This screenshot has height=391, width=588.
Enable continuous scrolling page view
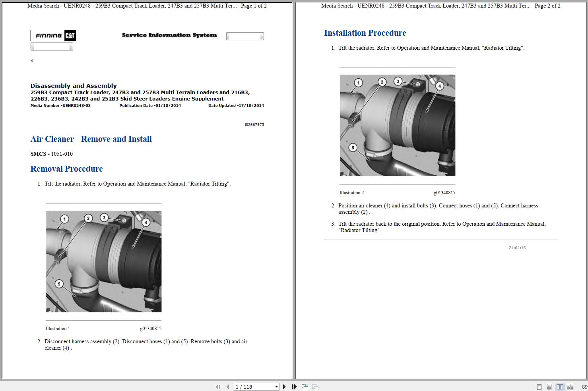pyautogui.click(x=549, y=387)
